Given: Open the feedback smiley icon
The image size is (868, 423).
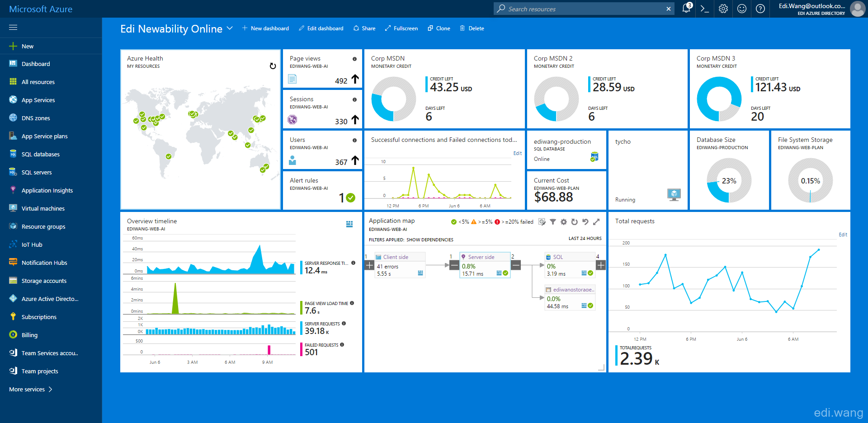Looking at the screenshot, I should [742, 9].
